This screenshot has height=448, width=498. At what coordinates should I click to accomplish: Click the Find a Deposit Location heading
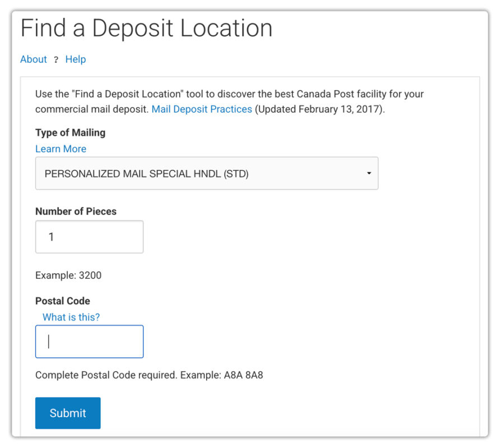pyautogui.click(x=146, y=28)
